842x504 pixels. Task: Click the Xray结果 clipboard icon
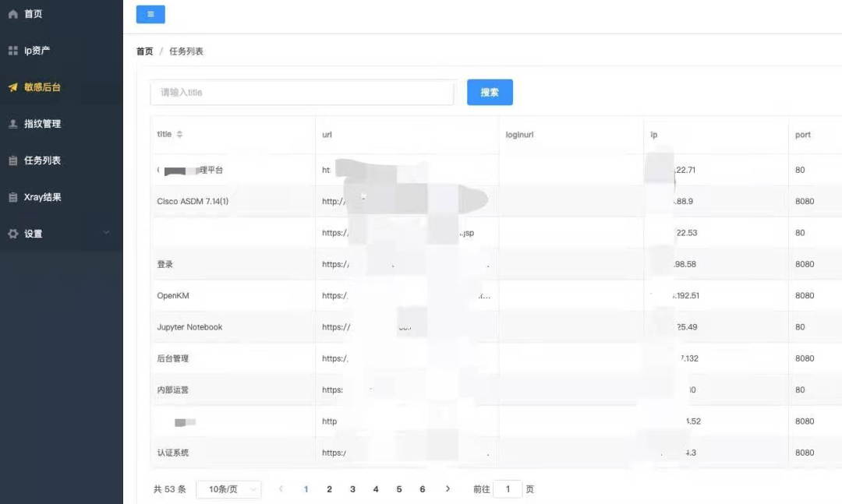[x=12, y=197]
